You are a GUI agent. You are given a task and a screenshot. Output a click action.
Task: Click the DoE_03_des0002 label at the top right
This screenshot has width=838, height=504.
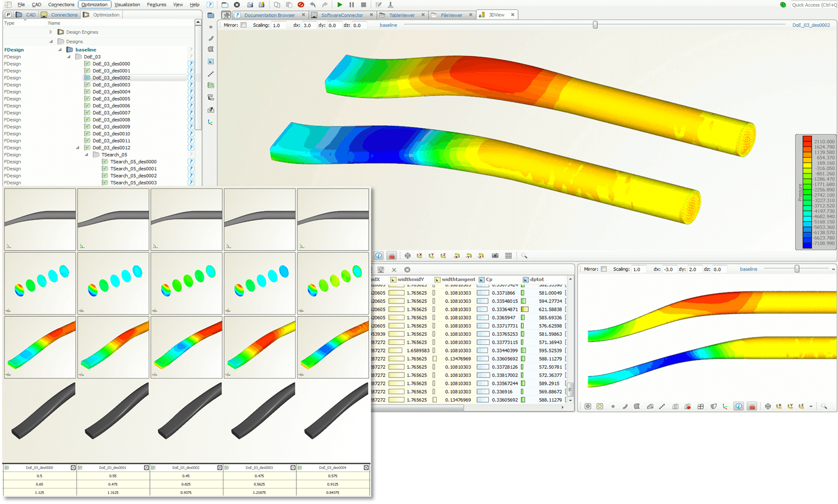click(x=811, y=25)
